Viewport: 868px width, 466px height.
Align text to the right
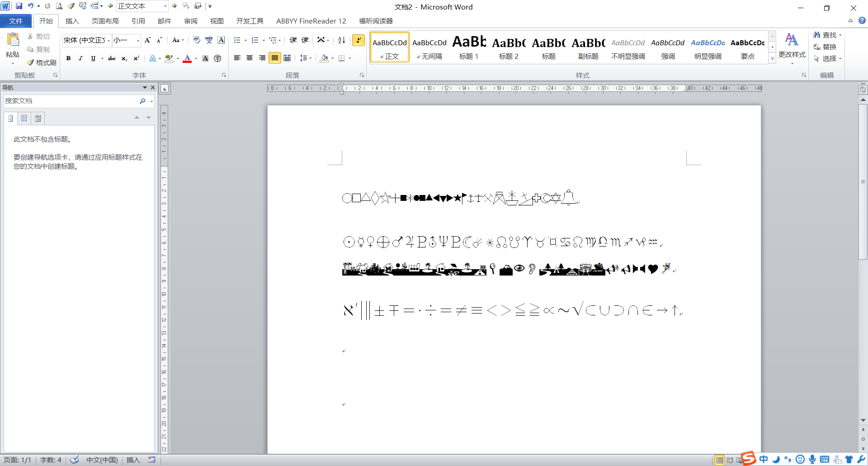(262, 58)
